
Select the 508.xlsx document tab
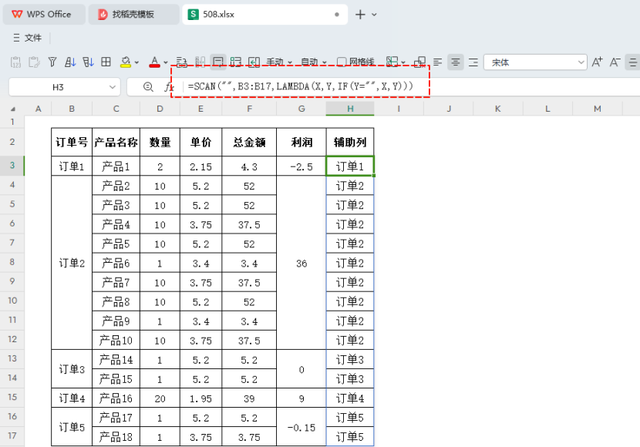pyautogui.click(x=264, y=14)
